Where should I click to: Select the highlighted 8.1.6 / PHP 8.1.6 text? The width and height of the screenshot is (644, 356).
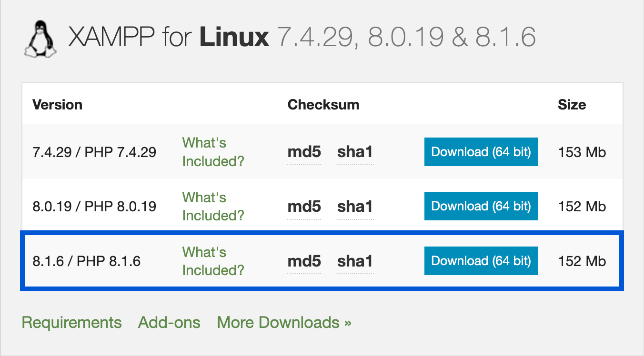(x=87, y=261)
